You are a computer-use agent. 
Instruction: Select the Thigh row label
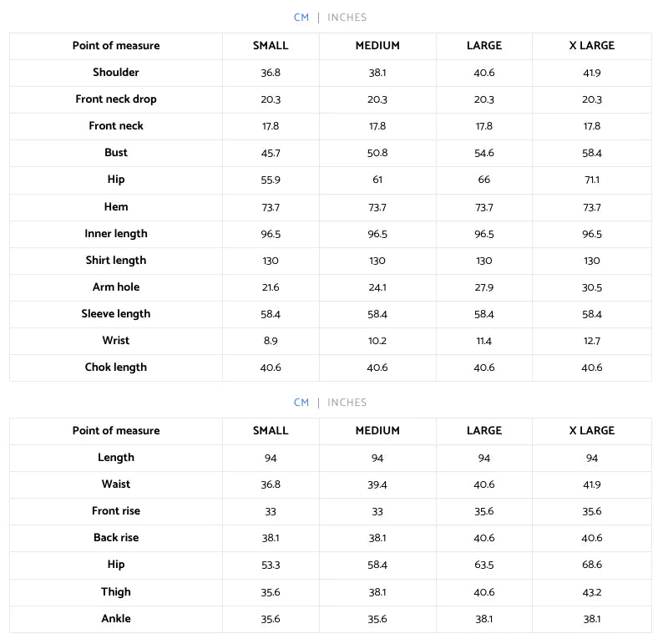(116, 591)
